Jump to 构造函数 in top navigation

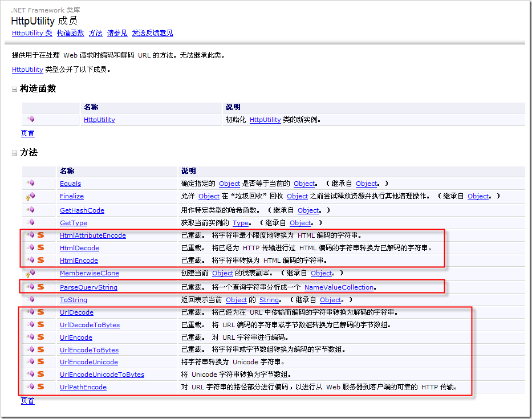(x=70, y=33)
